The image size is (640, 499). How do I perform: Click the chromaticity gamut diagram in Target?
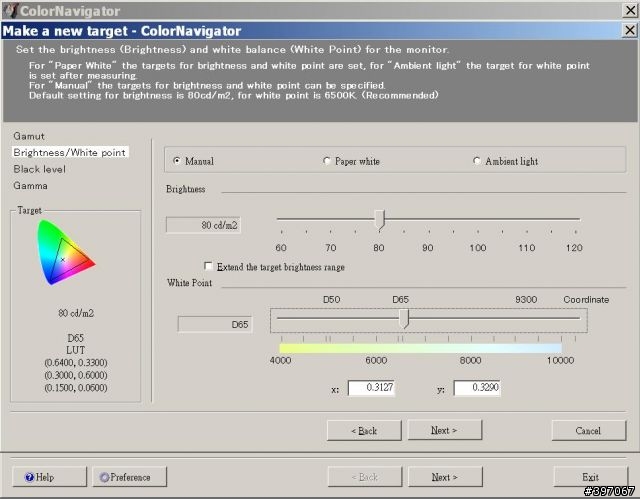point(66,252)
